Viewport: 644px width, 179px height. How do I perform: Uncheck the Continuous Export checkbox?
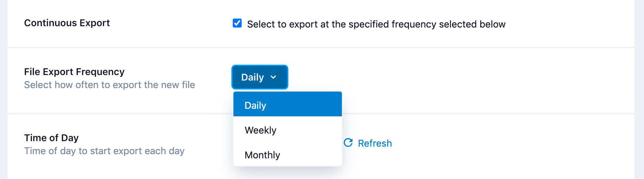tap(237, 23)
